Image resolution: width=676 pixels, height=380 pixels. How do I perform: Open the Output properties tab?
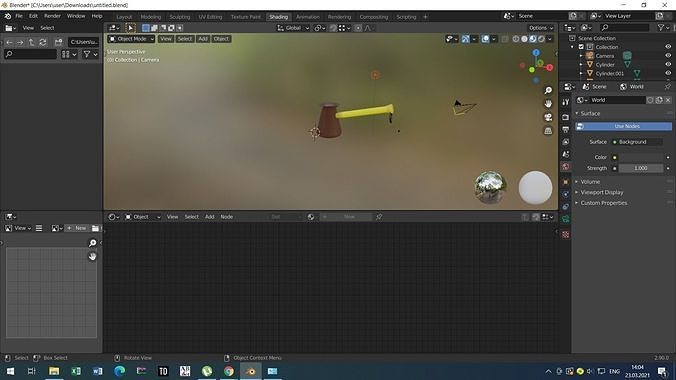[566, 129]
